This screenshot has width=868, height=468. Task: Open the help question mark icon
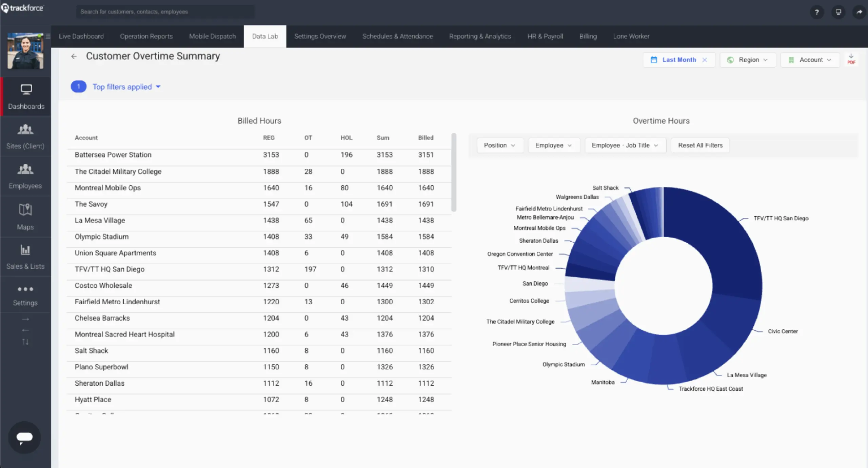(817, 12)
